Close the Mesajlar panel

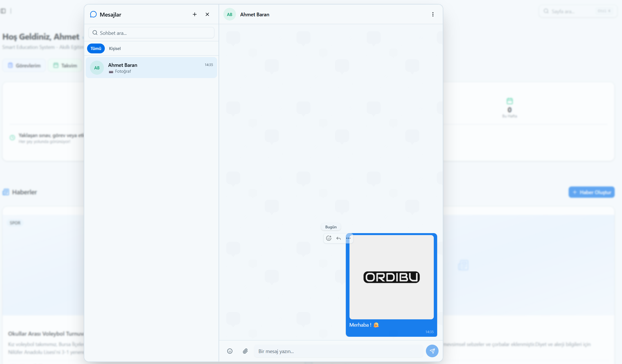[207, 14]
